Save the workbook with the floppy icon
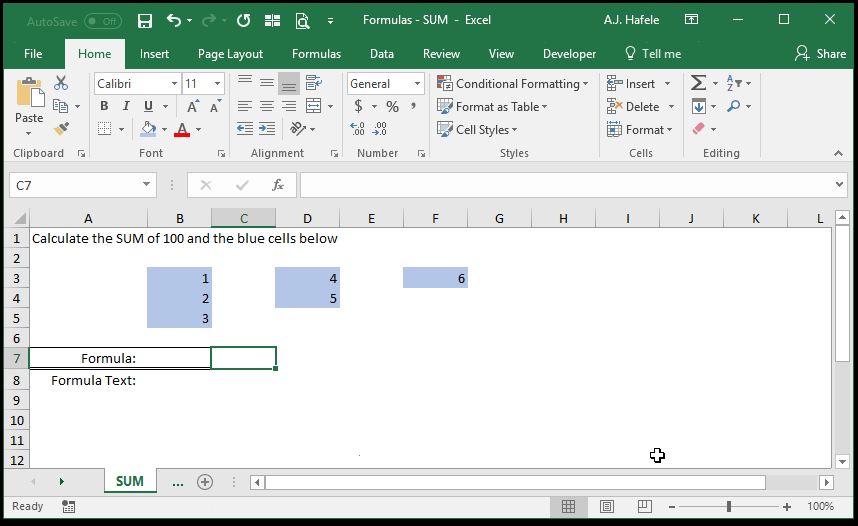Viewport: 858px width, 526px height. pyautogui.click(x=144, y=21)
